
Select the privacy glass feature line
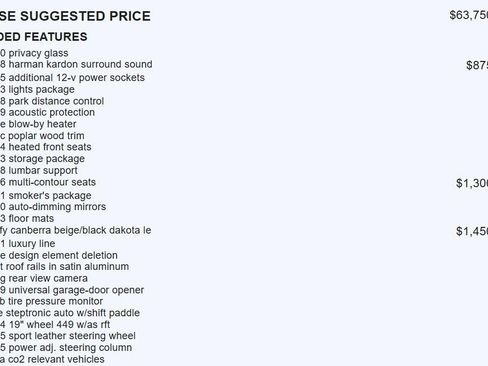[34, 53]
